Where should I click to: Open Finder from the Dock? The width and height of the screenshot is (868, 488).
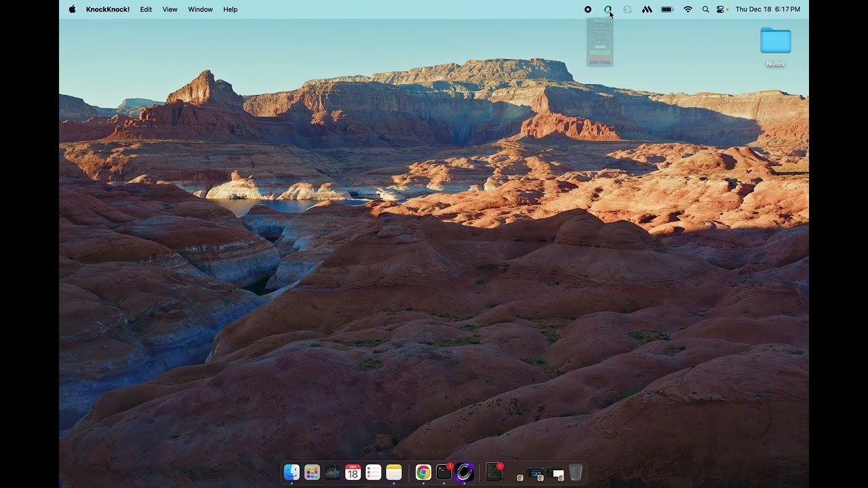coord(292,472)
